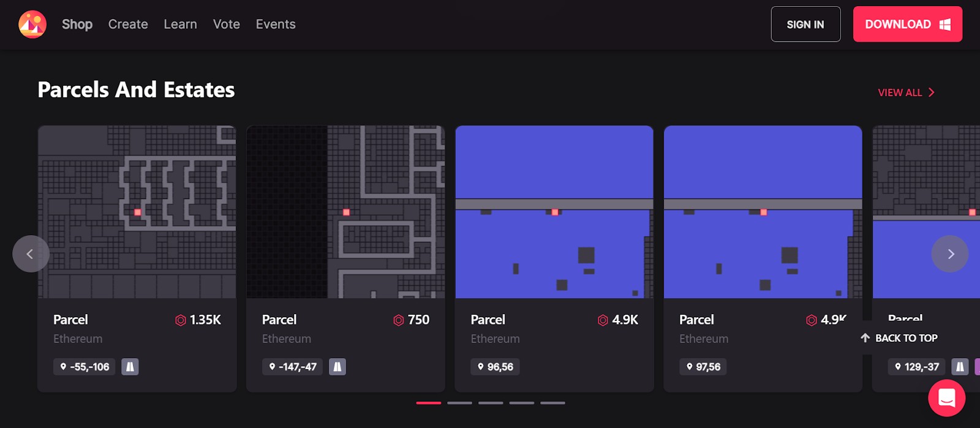Screen dimensions: 980x428
Task: Select the first carousel page indicator
Action: (429, 403)
